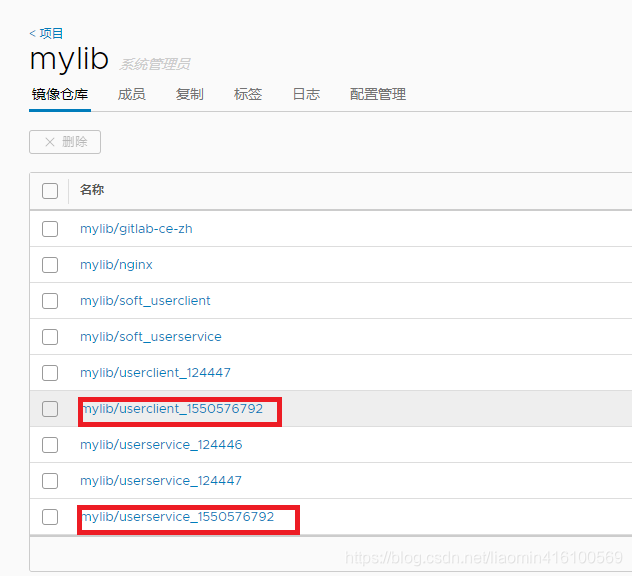Open the mylib/userservice_1550576792 repository

pyautogui.click(x=177, y=517)
